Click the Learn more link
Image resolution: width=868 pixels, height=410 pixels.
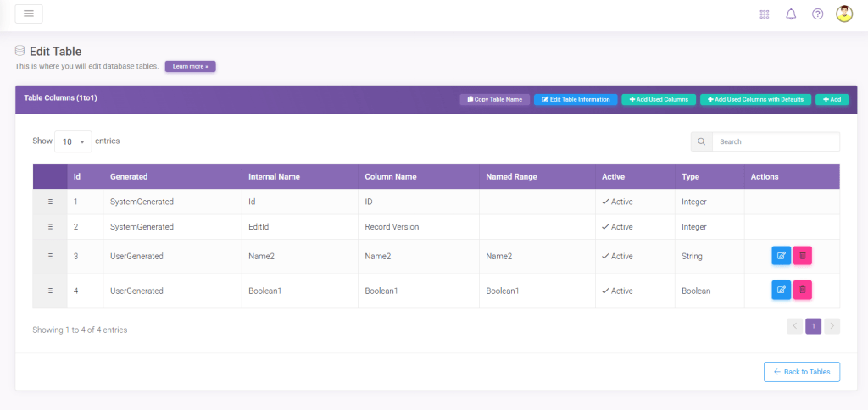(x=190, y=66)
